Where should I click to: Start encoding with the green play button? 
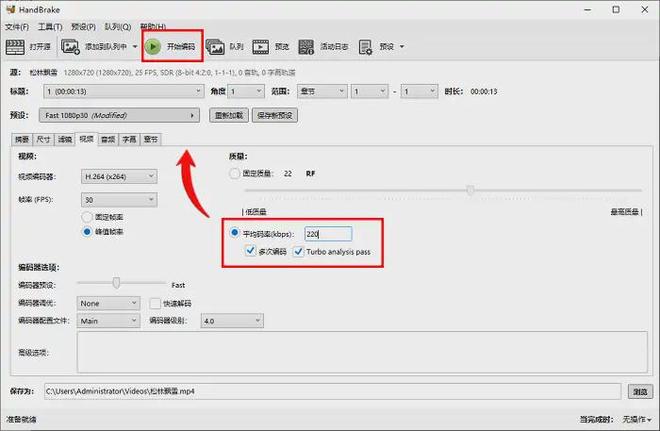(x=153, y=46)
